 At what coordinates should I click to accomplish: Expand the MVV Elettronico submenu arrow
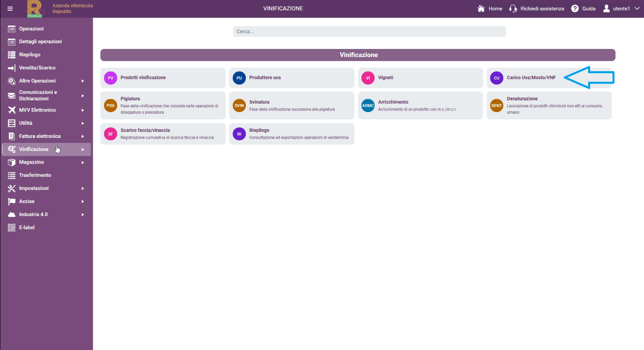[x=83, y=110]
